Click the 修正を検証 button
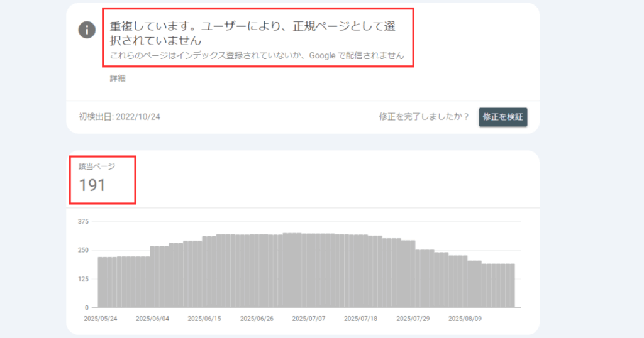The height and width of the screenshot is (338, 644). 502,117
